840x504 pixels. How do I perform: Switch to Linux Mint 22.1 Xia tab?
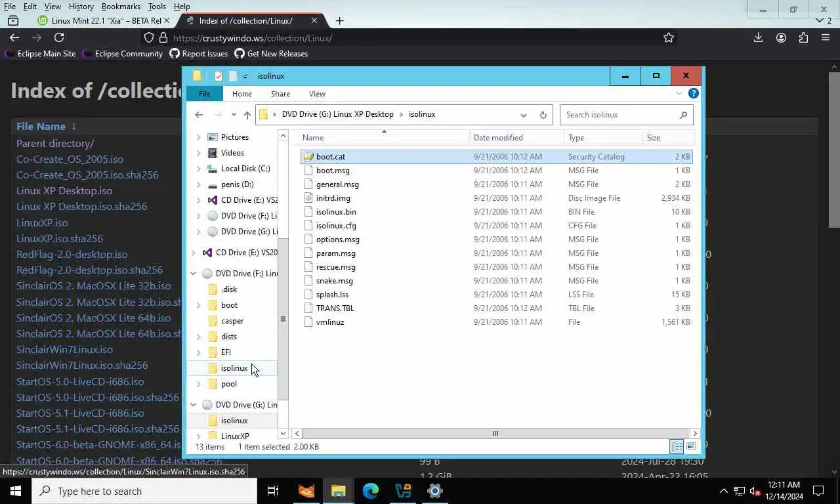click(102, 20)
